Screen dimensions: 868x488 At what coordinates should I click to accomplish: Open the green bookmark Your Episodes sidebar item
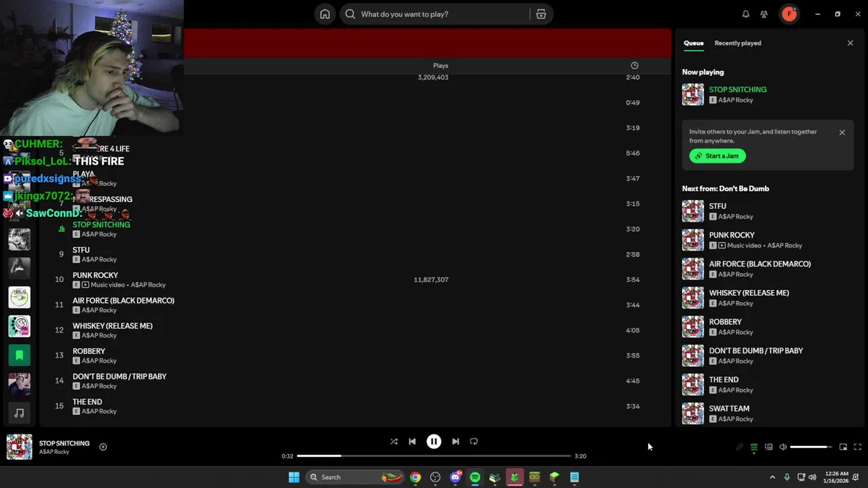click(x=19, y=354)
